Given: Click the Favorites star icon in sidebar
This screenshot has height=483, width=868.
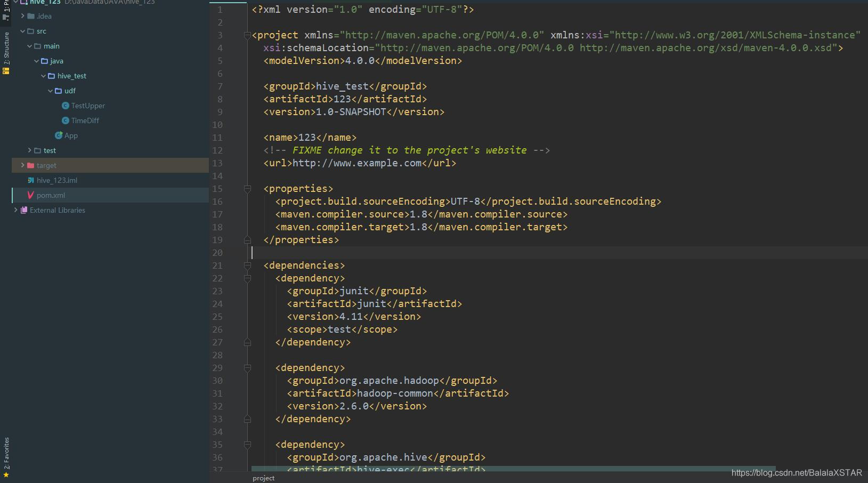Looking at the screenshot, I should [6, 475].
